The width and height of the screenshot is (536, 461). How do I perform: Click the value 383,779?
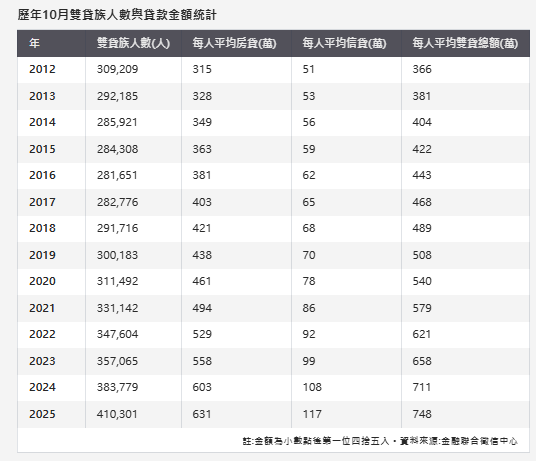click(x=117, y=387)
